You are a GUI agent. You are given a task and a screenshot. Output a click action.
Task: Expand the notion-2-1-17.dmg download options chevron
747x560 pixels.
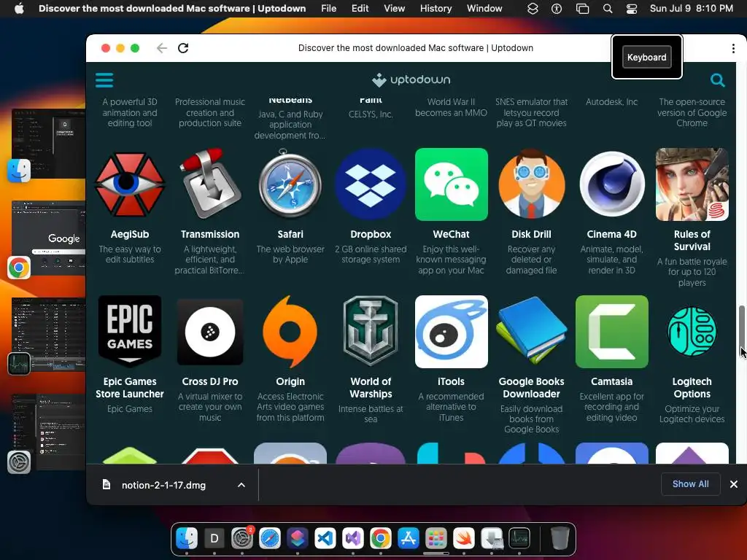241,485
